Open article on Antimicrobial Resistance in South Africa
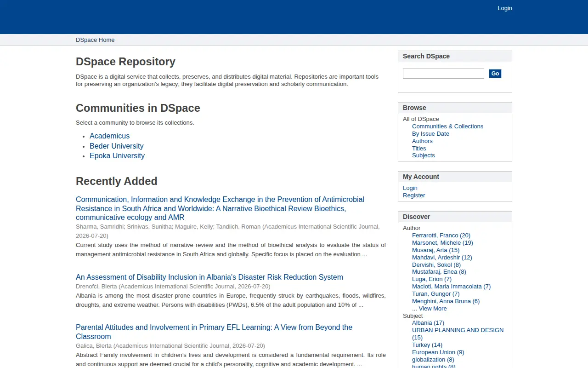 220,208
